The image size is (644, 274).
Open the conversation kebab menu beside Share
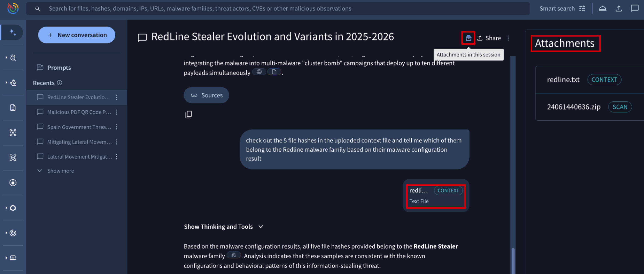pyautogui.click(x=508, y=38)
